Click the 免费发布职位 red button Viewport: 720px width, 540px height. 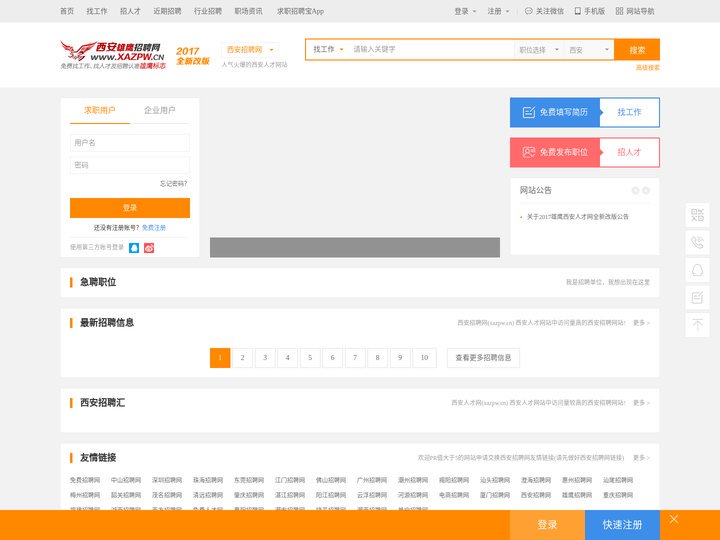(555, 152)
